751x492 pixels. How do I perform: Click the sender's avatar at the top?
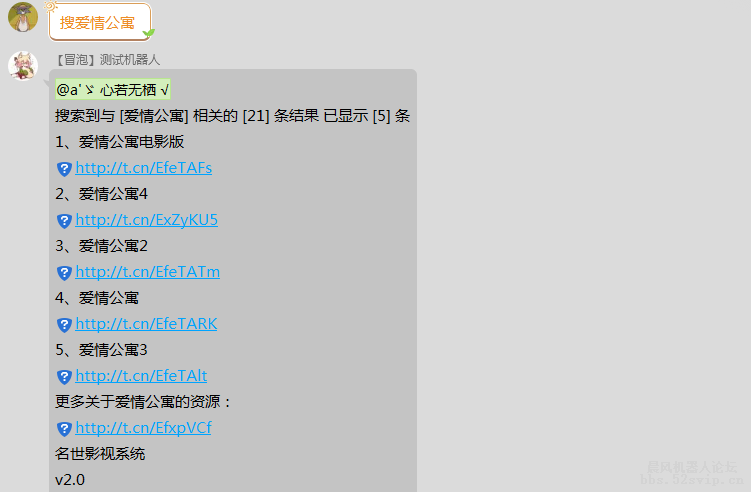(x=23, y=17)
